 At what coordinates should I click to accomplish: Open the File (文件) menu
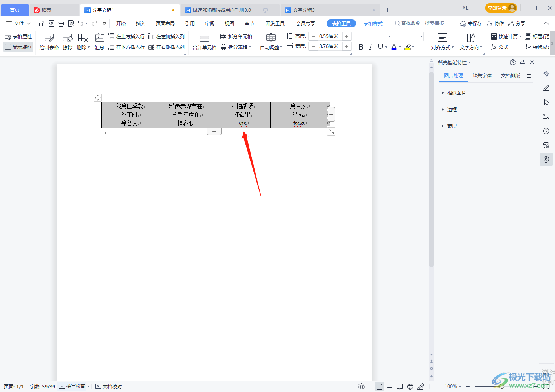click(19, 23)
